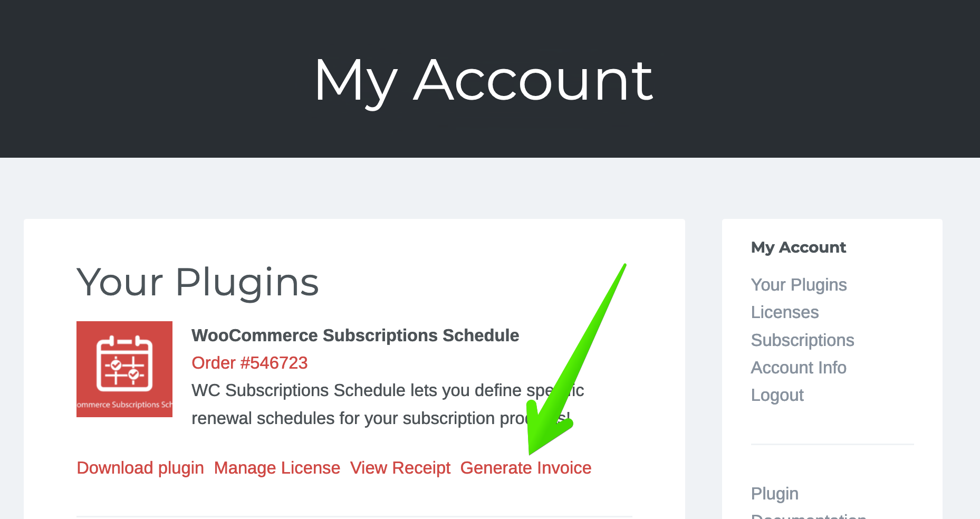Open the Plugin sidebar link
Screen dimensions: 980x519
[x=774, y=494]
